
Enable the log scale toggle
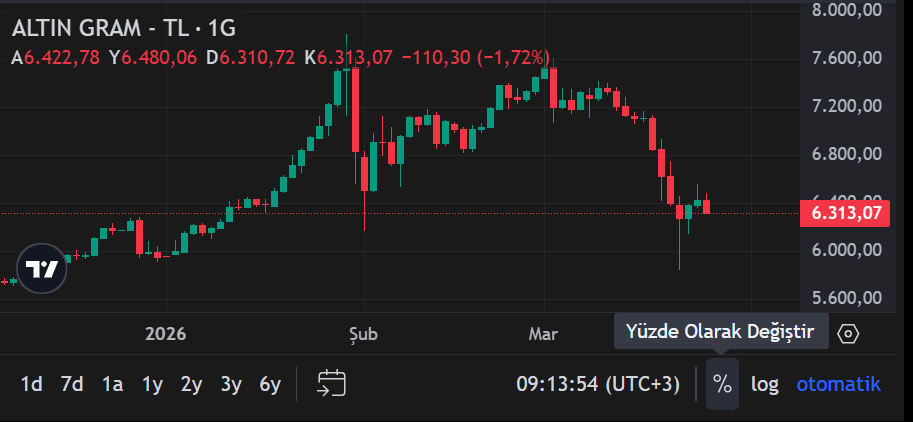[765, 384]
